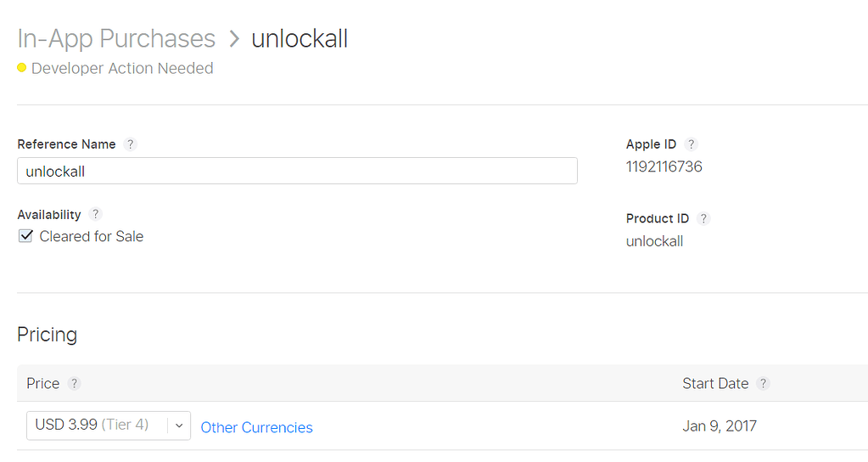This screenshot has height=462, width=868.
Task: Click the Jan 9, 2017 start date
Action: pos(719,425)
